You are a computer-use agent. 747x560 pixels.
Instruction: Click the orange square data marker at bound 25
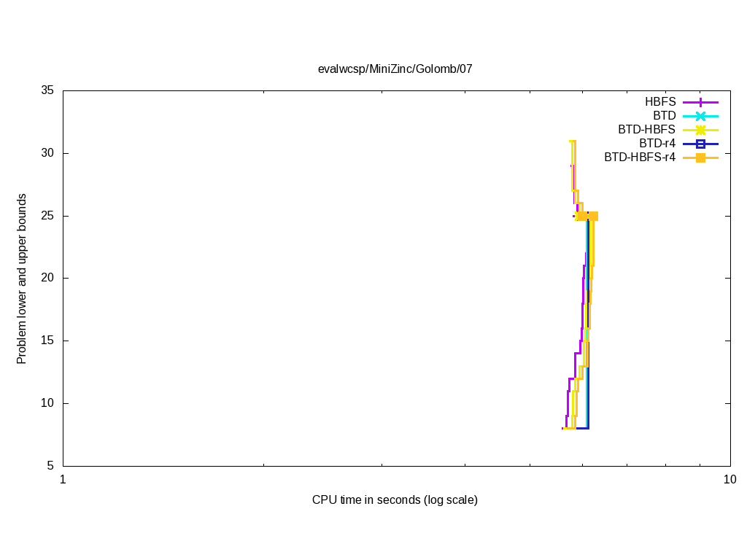[593, 216]
